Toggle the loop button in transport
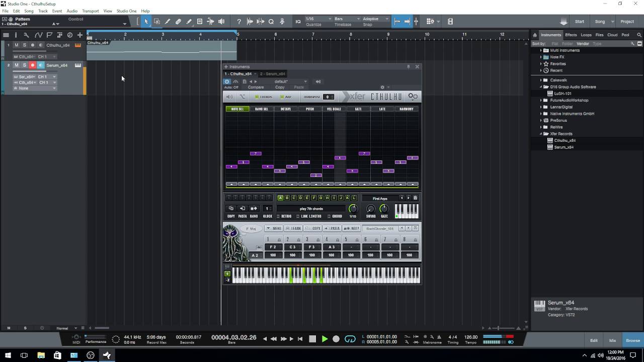 (350, 339)
